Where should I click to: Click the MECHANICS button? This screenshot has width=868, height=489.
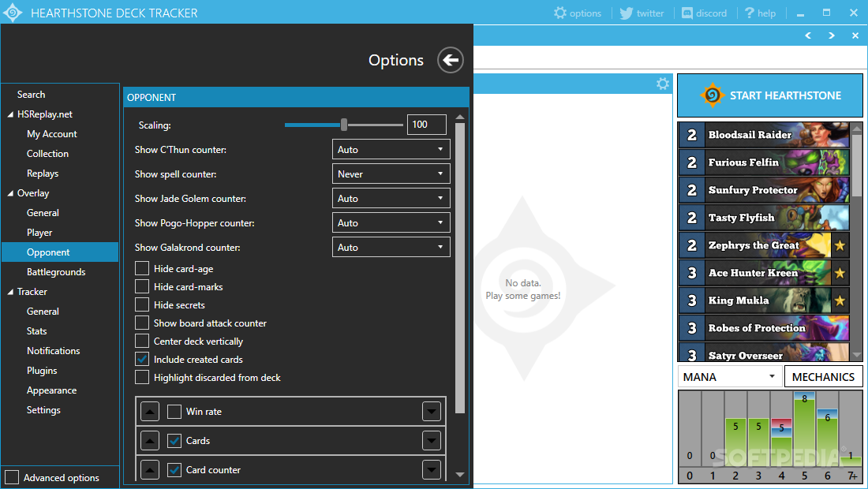[x=823, y=377]
